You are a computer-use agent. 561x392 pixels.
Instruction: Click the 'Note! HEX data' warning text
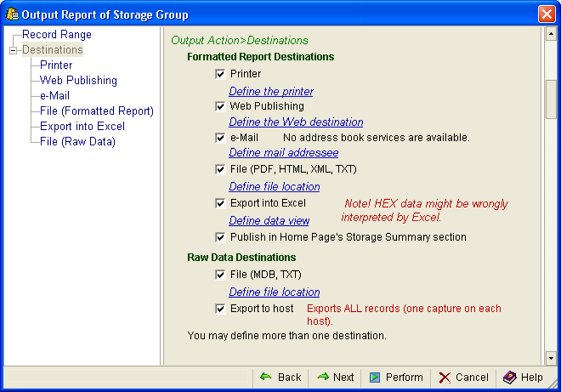(x=425, y=211)
